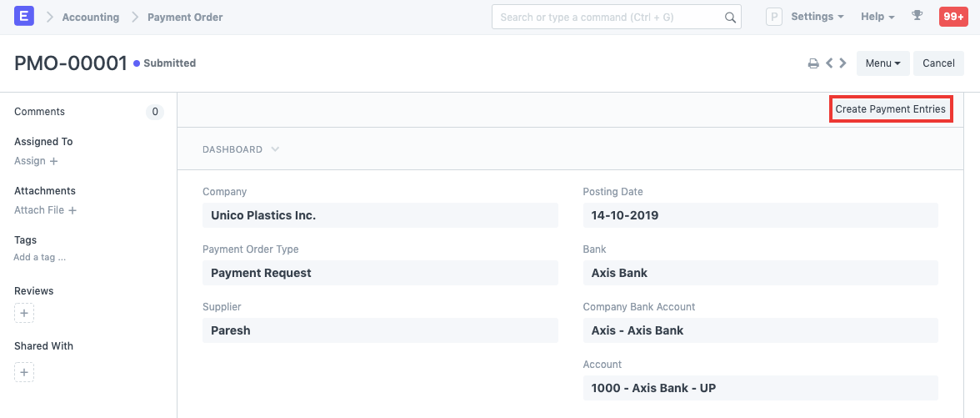Share document using Shared With plus
Screen dimensions: 980x418
24,372
